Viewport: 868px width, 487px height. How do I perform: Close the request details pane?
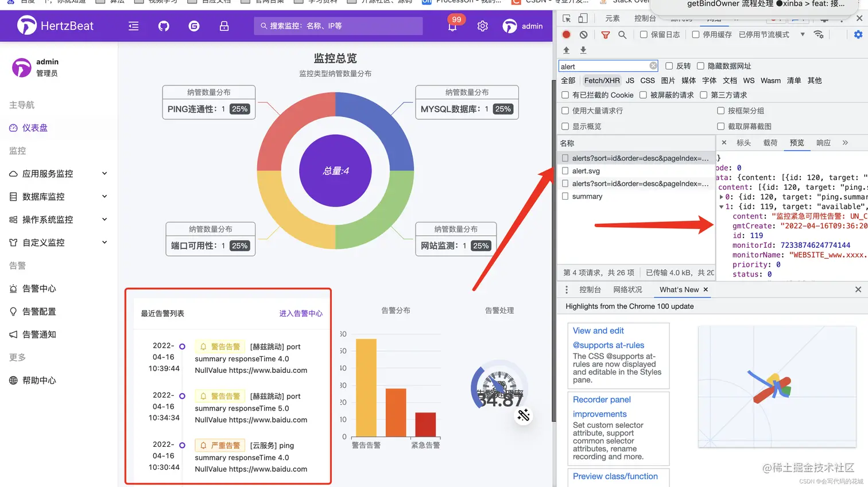(x=724, y=143)
